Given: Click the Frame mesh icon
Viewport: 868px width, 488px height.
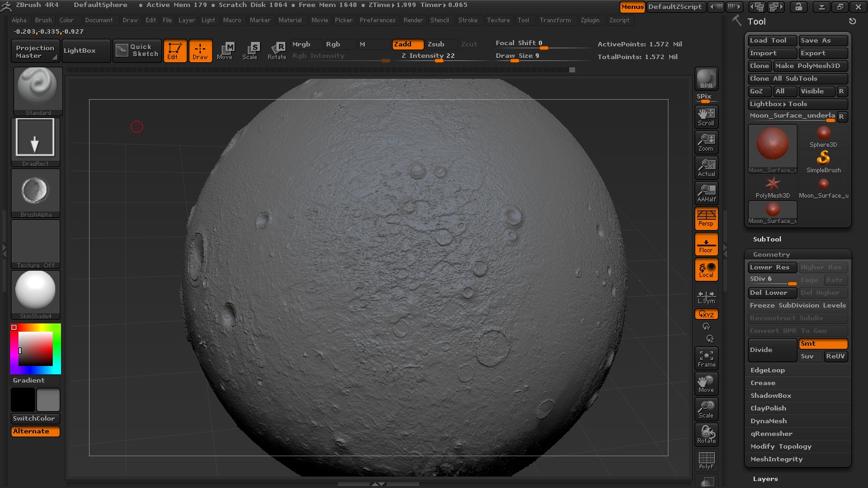Looking at the screenshot, I should (x=706, y=358).
